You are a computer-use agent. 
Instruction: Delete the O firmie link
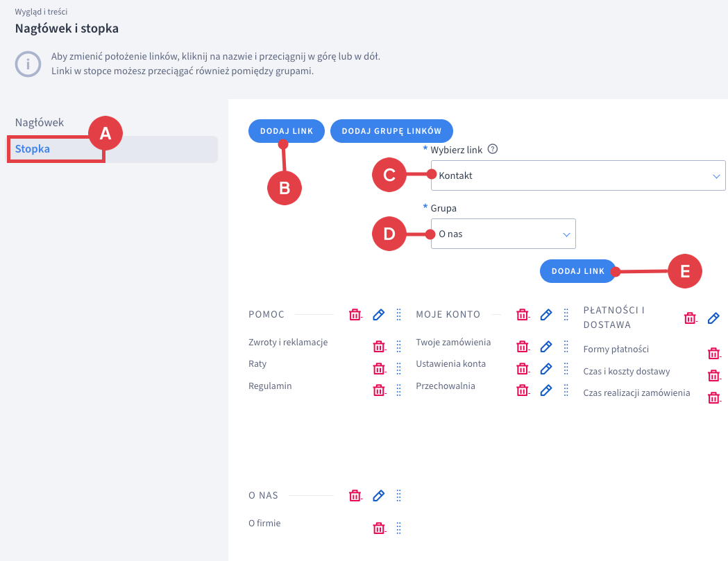tap(379, 528)
